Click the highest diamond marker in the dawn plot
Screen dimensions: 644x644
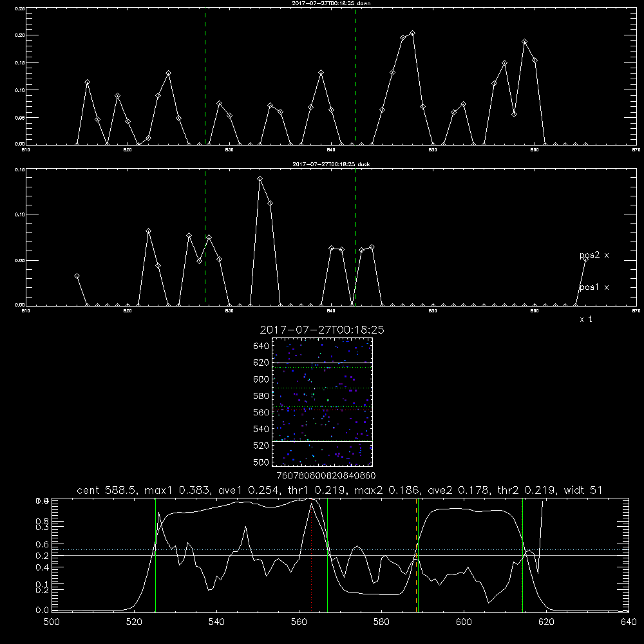coord(412,33)
